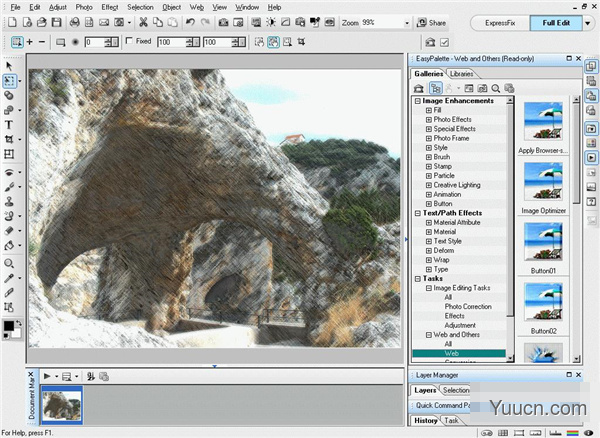This screenshot has height=438, width=600.
Task: Click the background white color swatch
Action: (16, 334)
